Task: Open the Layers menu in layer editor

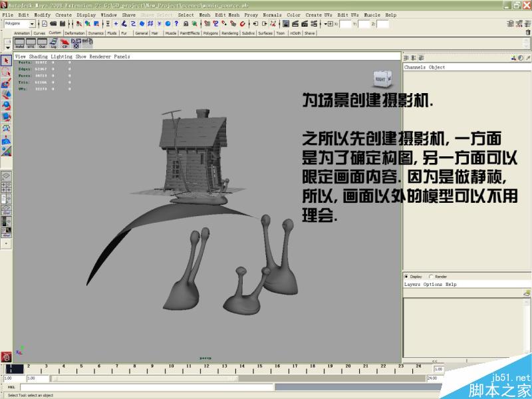Action: click(x=412, y=285)
